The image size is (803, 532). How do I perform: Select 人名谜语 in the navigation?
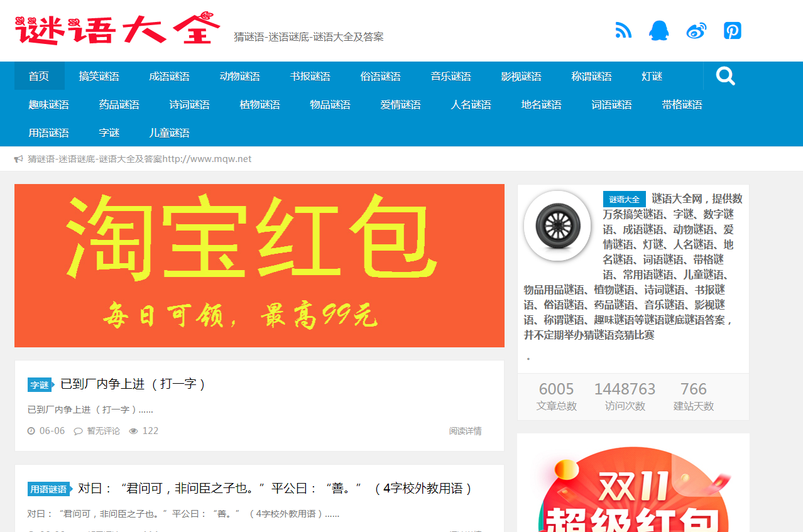(471, 104)
